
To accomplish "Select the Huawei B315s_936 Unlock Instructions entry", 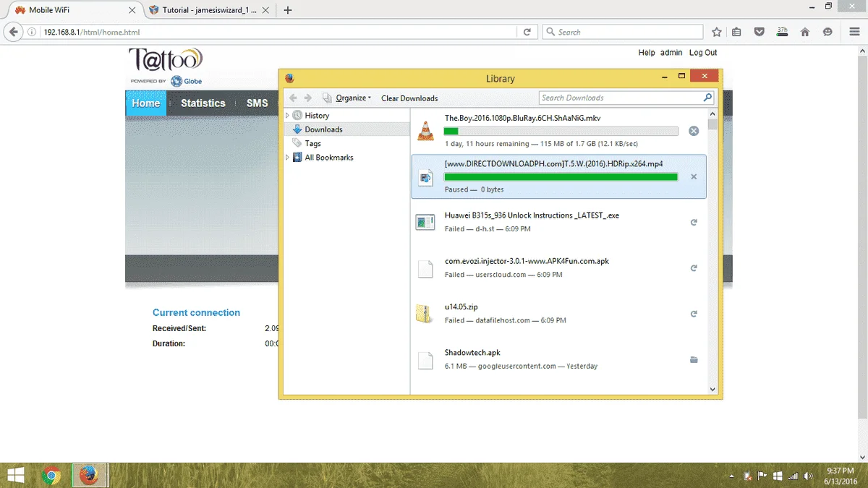I will 558,223.
